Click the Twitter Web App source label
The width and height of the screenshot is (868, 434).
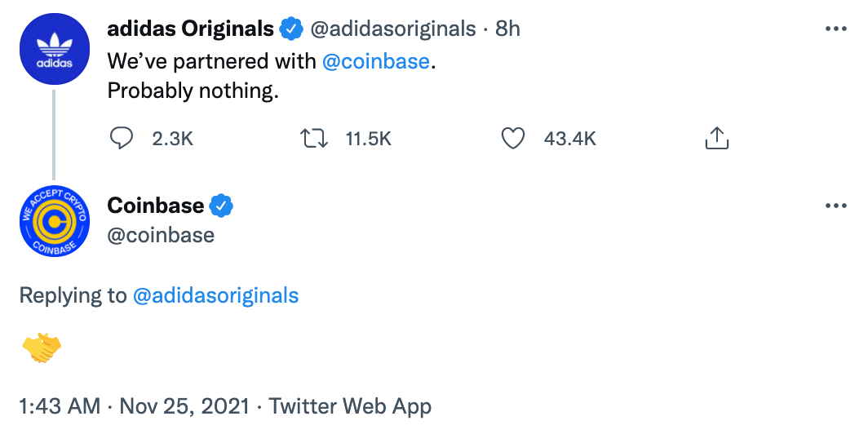click(350, 405)
